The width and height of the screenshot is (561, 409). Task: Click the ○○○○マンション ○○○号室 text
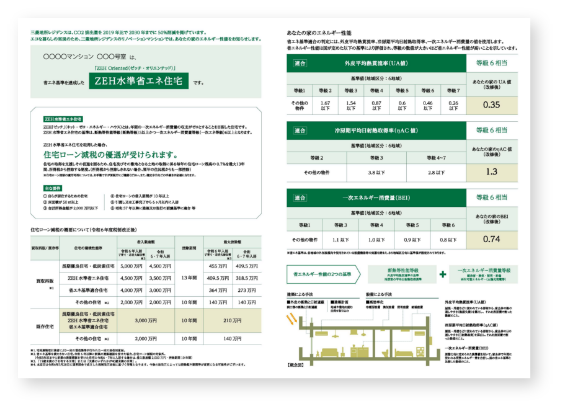point(84,57)
